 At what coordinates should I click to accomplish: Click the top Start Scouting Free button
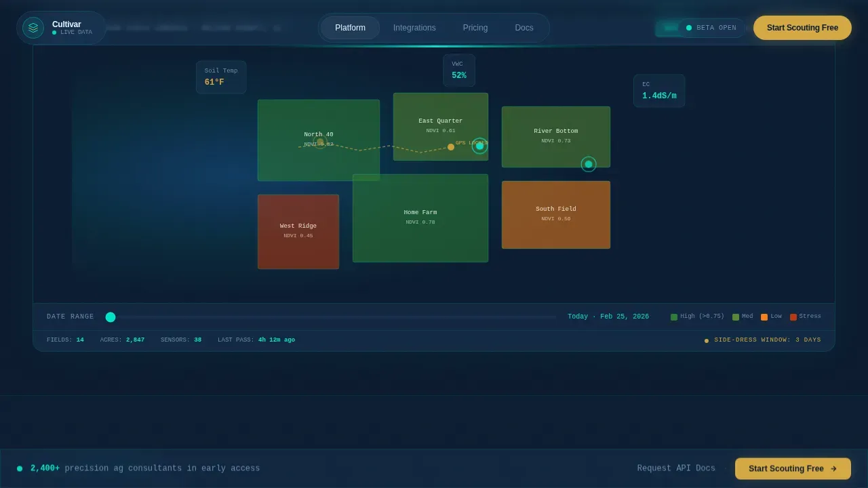pyautogui.click(x=802, y=28)
